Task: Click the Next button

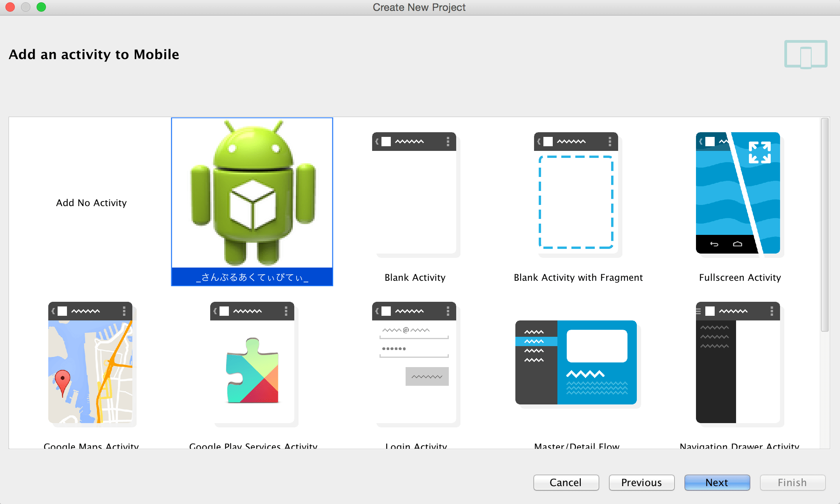Action: click(x=717, y=482)
